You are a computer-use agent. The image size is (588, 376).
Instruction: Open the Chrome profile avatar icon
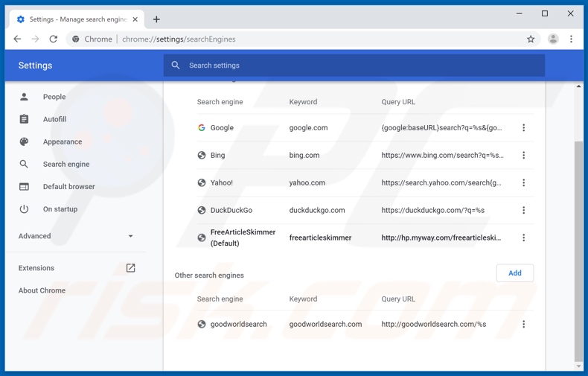click(553, 39)
